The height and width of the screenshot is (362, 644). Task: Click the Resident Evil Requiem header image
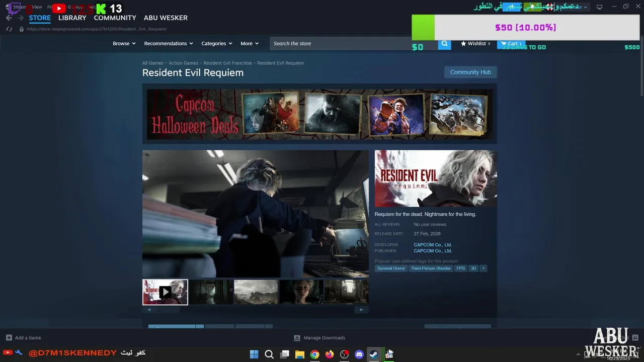pyautogui.click(x=436, y=178)
